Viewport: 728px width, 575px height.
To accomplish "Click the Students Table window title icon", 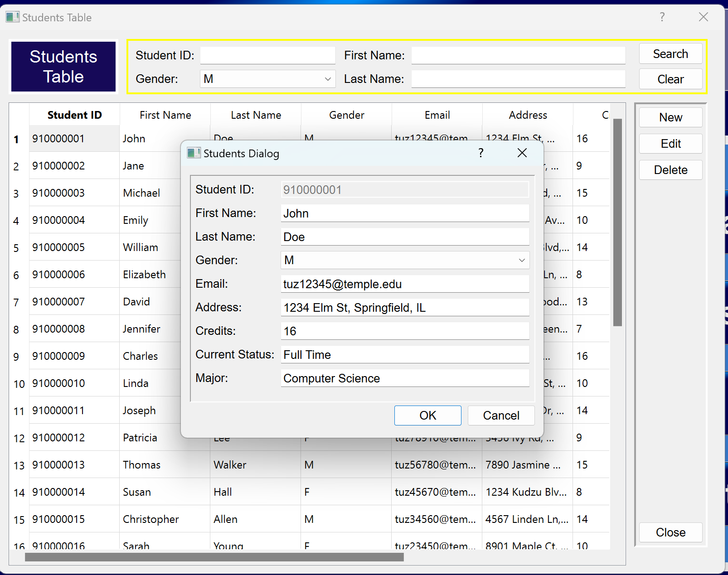I will tap(12, 17).
